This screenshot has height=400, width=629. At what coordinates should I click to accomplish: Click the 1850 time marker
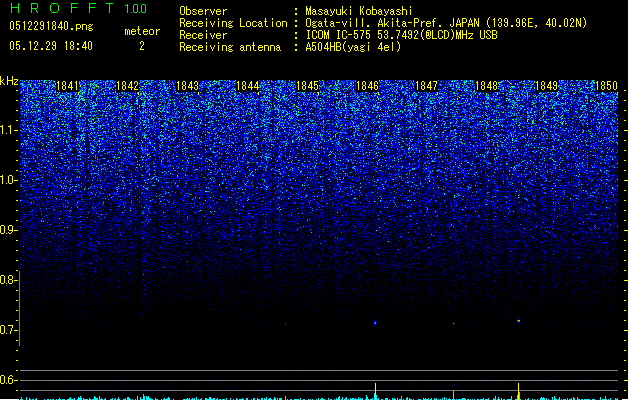click(x=606, y=86)
